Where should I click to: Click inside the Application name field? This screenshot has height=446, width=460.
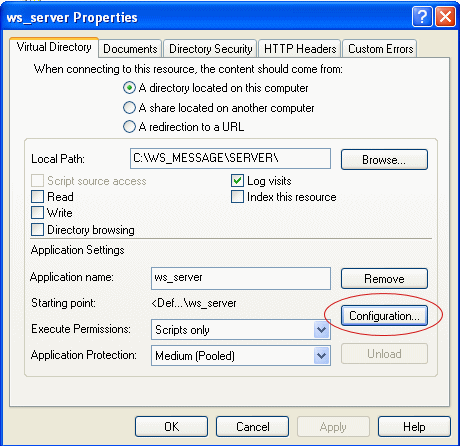coord(241,278)
